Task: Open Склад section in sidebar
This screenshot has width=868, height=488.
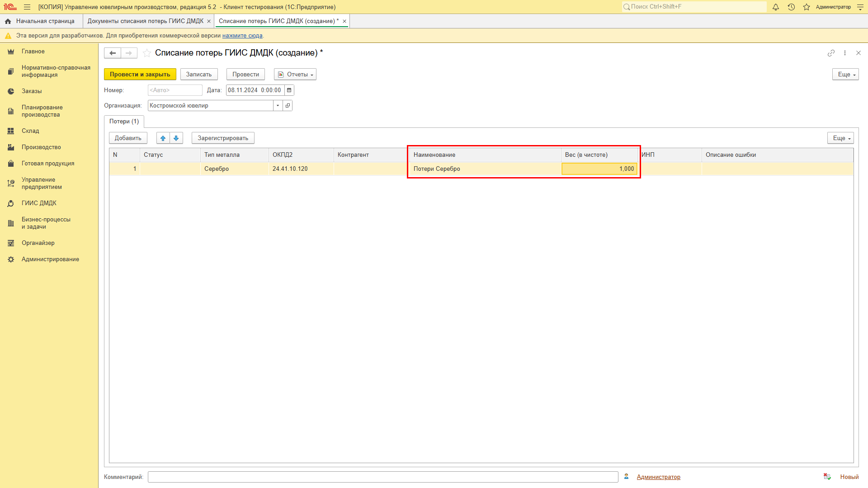Action: [30, 131]
